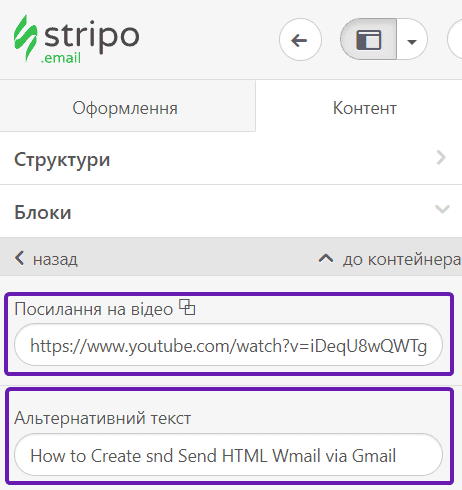462x490 pixels.
Task: Click the Посилання на відео label
Action: tap(94, 309)
